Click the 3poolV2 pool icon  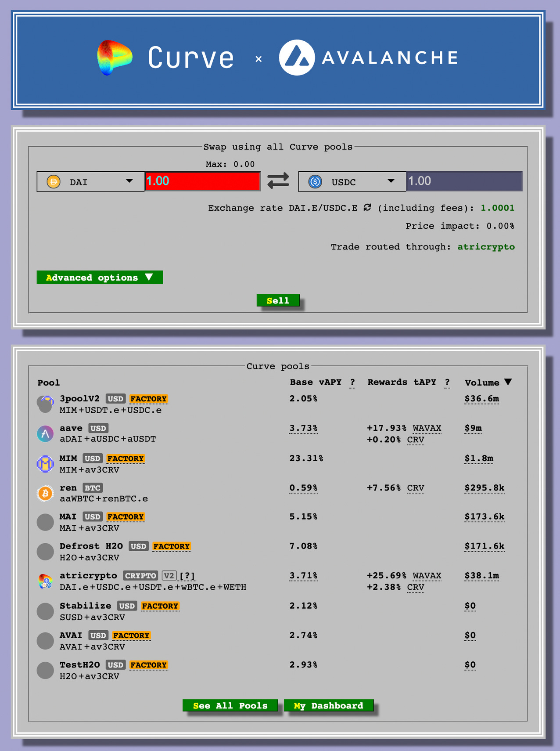tap(45, 404)
